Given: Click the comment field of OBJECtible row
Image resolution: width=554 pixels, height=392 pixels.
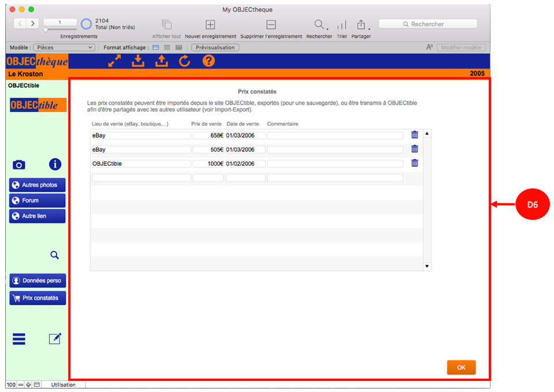Looking at the screenshot, I should point(335,163).
